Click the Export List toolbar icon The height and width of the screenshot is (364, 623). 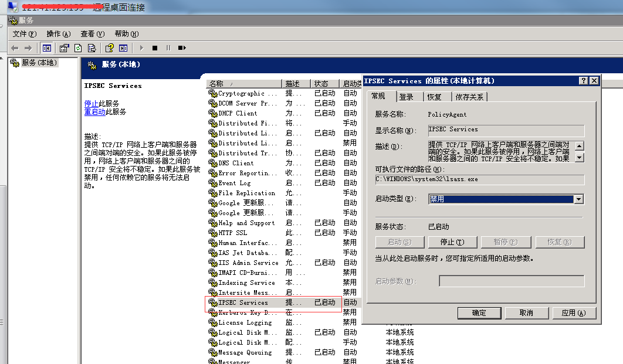[92, 48]
